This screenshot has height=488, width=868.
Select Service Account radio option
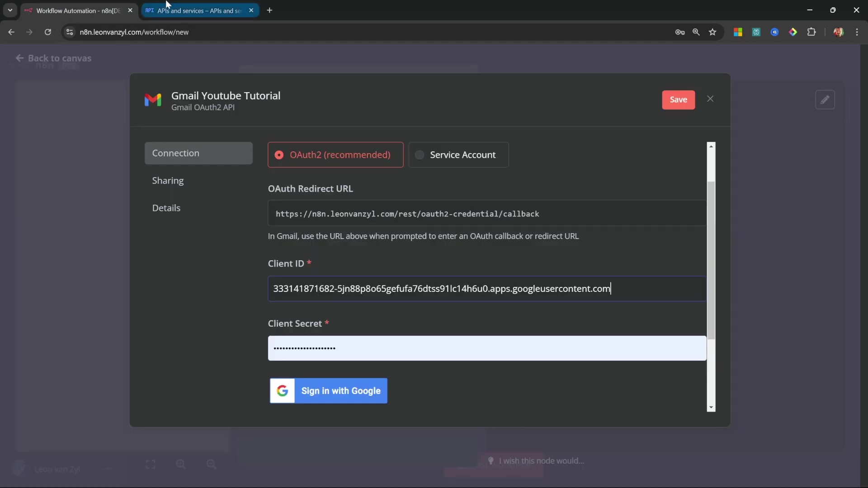pyautogui.click(x=458, y=155)
